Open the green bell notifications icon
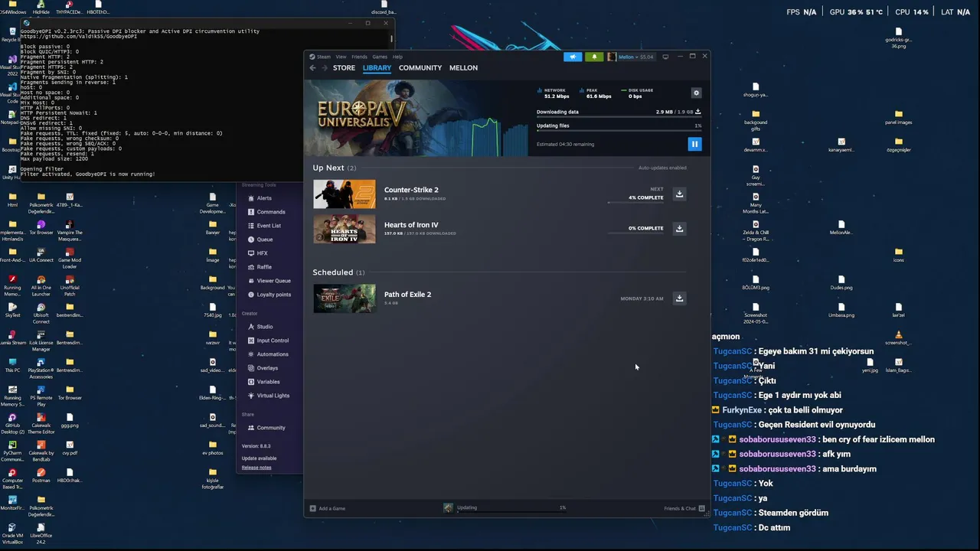This screenshot has height=551, width=980. point(594,57)
